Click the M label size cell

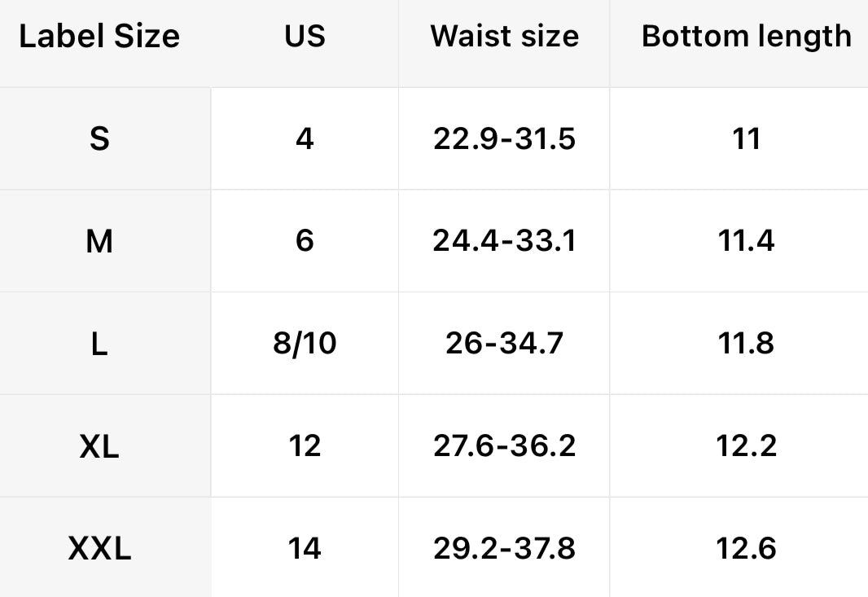click(x=99, y=242)
